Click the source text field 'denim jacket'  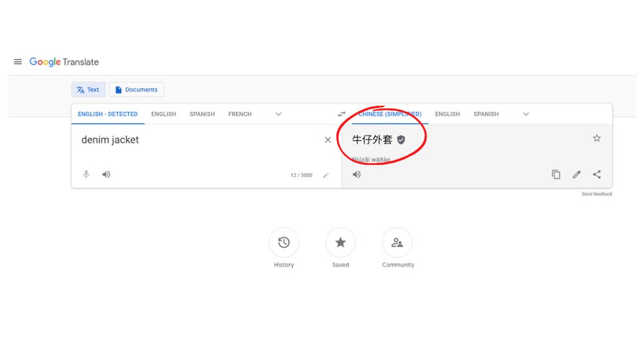pyautogui.click(x=110, y=140)
